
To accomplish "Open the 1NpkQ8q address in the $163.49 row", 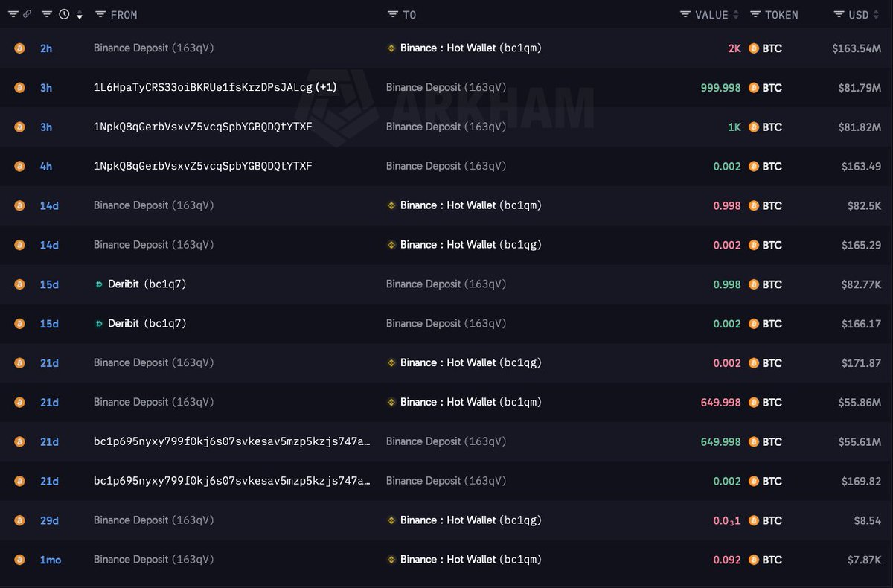I will pyautogui.click(x=203, y=166).
